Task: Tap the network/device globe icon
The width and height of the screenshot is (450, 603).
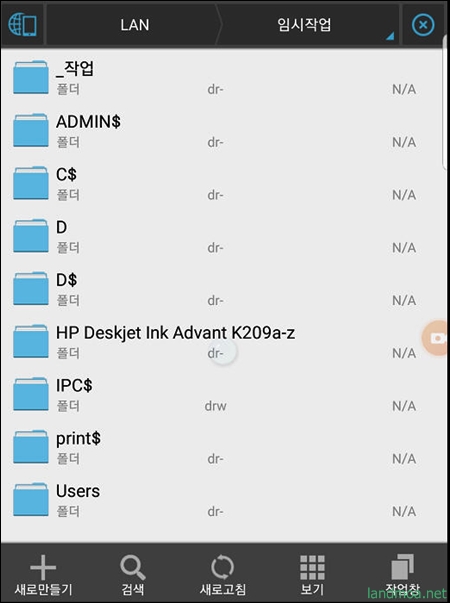Action: click(x=22, y=25)
